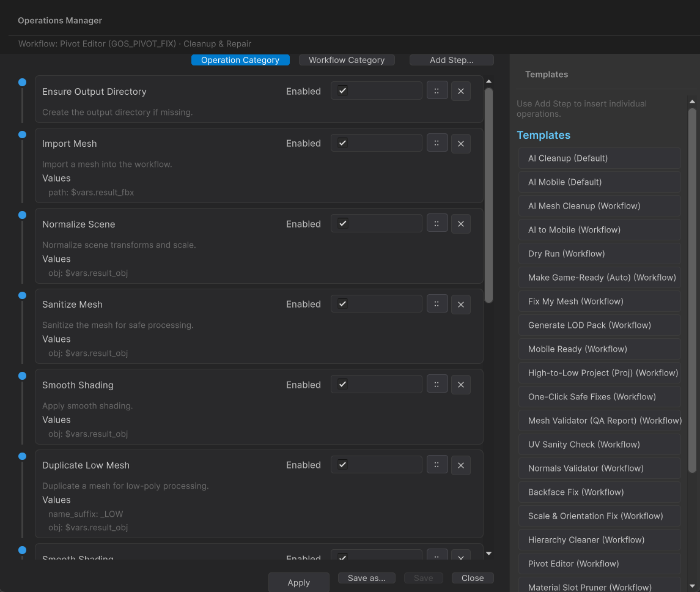Disable the Sanitize Mesh step checkbox

(x=343, y=303)
